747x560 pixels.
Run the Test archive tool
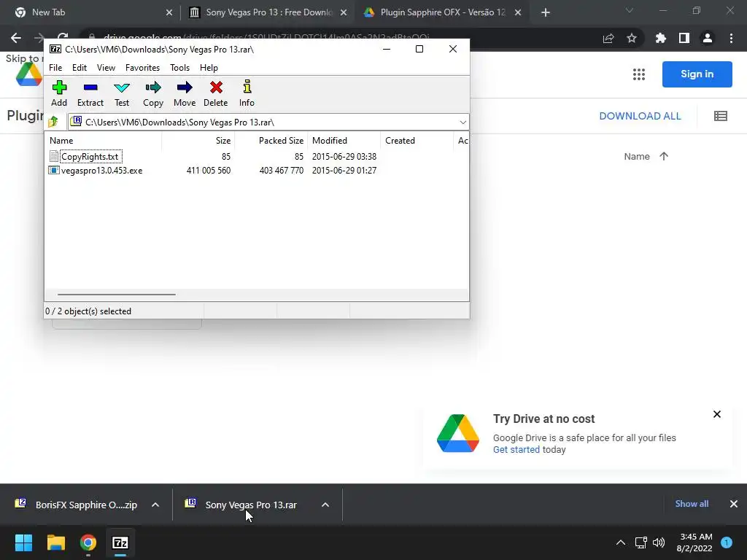(122, 93)
